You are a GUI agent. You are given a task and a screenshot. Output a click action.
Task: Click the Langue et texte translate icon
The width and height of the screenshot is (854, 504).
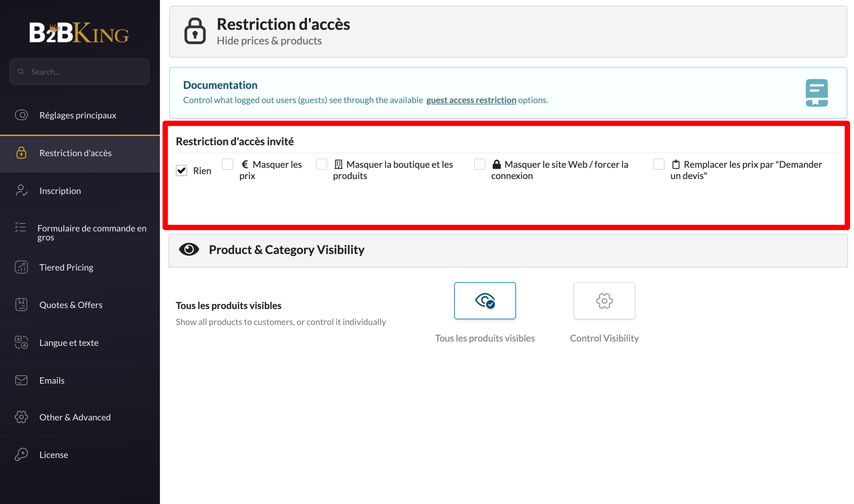coord(21,342)
